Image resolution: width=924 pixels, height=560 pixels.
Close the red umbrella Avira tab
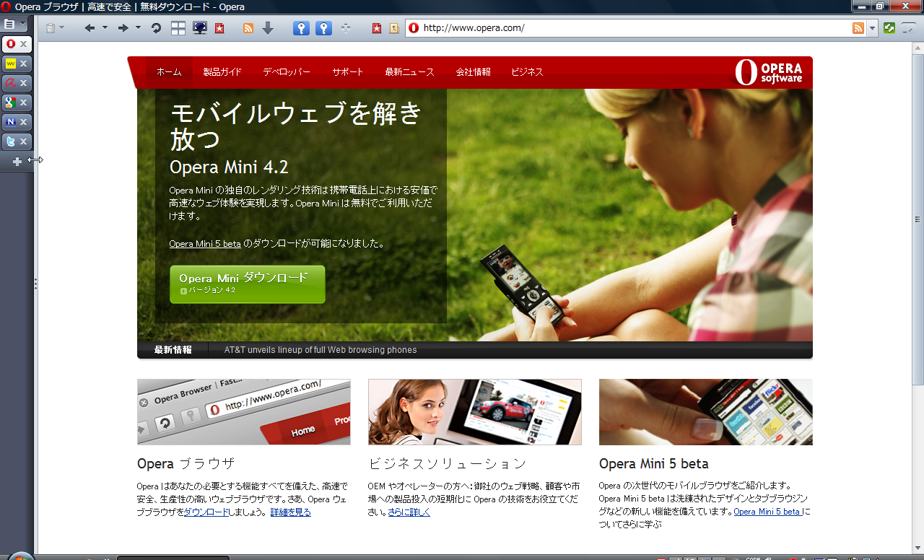tap(23, 83)
